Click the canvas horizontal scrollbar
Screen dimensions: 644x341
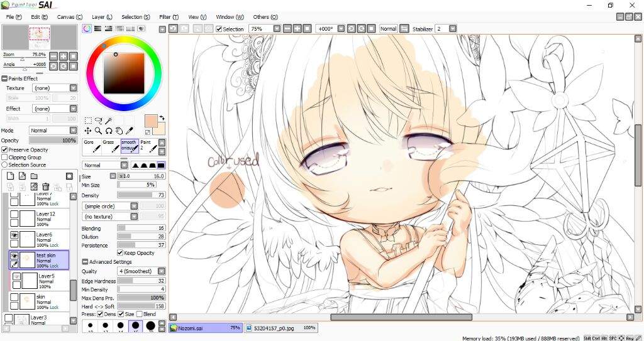(401, 317)
